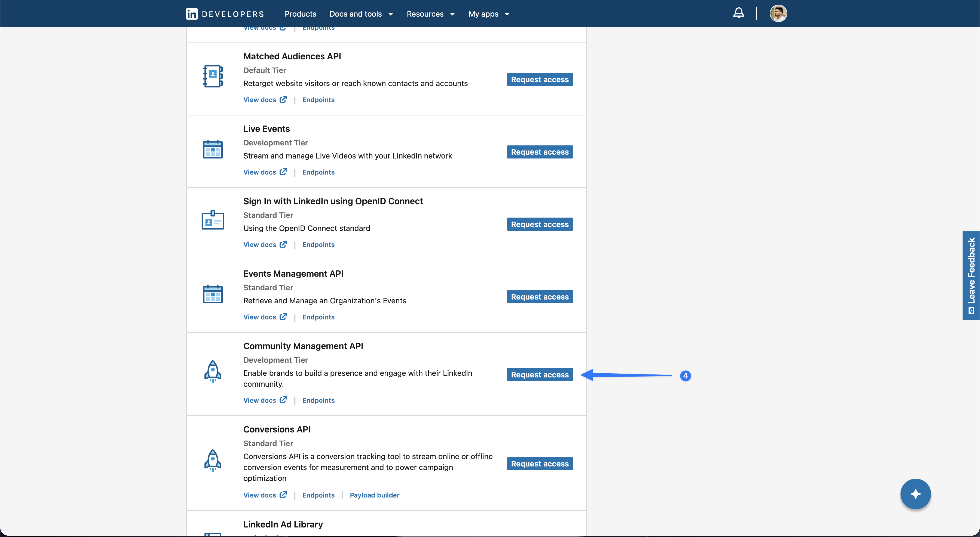Image resolution: width=980 pixels, height=537 pixels.
Task: Open Endpoints for Community Management API
Action: click(318, 400)
